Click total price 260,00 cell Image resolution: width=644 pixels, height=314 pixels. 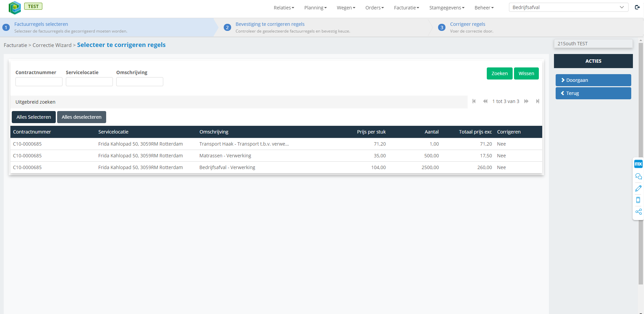coord(485,167)
